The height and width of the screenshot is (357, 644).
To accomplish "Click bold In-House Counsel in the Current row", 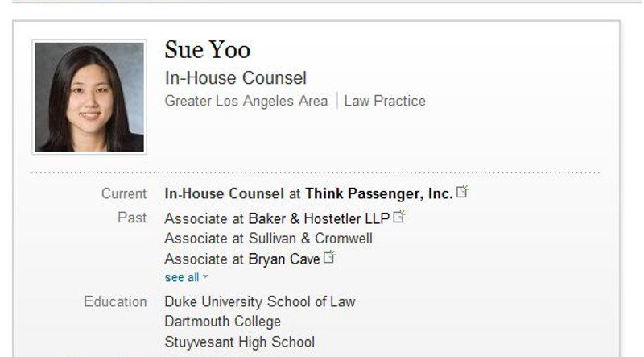I will point(224,193).
